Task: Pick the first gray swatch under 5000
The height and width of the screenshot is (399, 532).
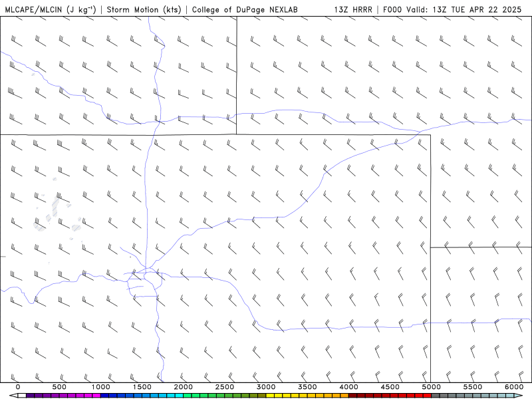Action: tap(436, 396)
